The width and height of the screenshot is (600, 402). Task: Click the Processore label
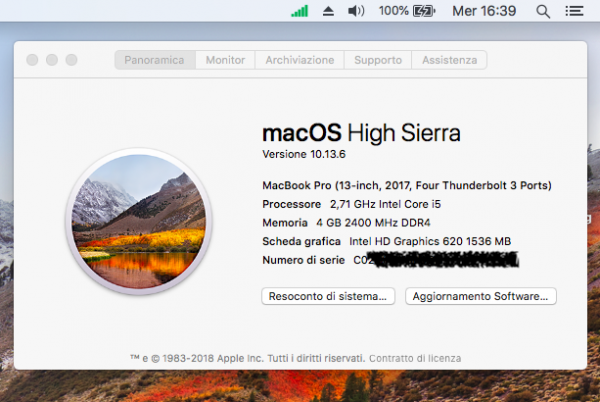point(292,204)
